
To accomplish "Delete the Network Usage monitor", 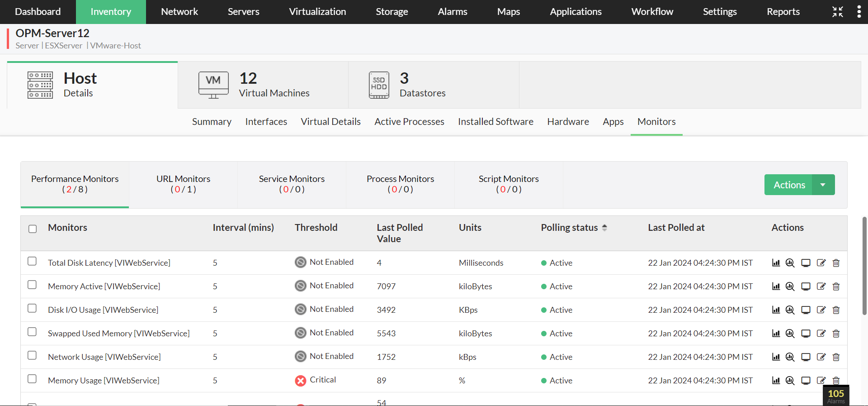I will point(836,357).
